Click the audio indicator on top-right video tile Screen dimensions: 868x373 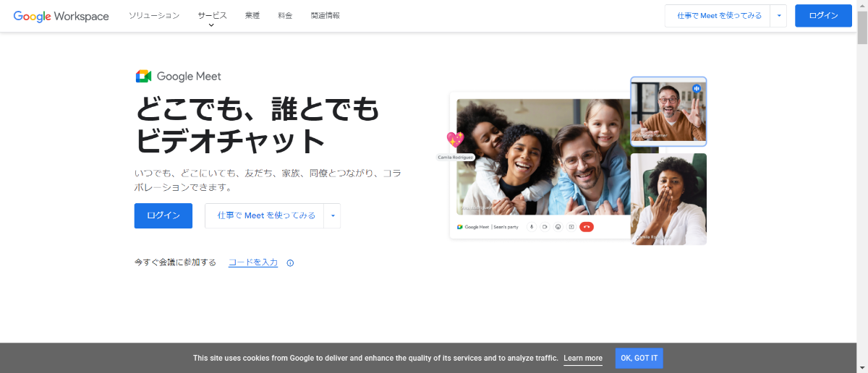click(697, 88)
